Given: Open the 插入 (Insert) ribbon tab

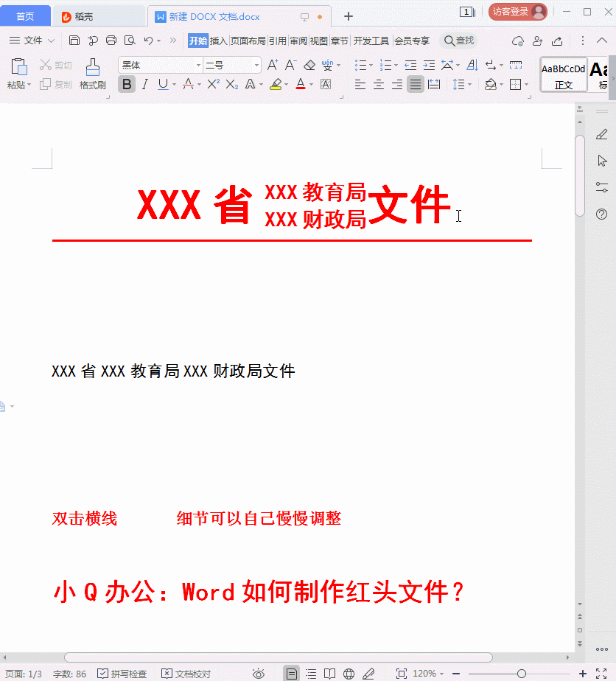Looking at the screenshot, I should 219,41.
